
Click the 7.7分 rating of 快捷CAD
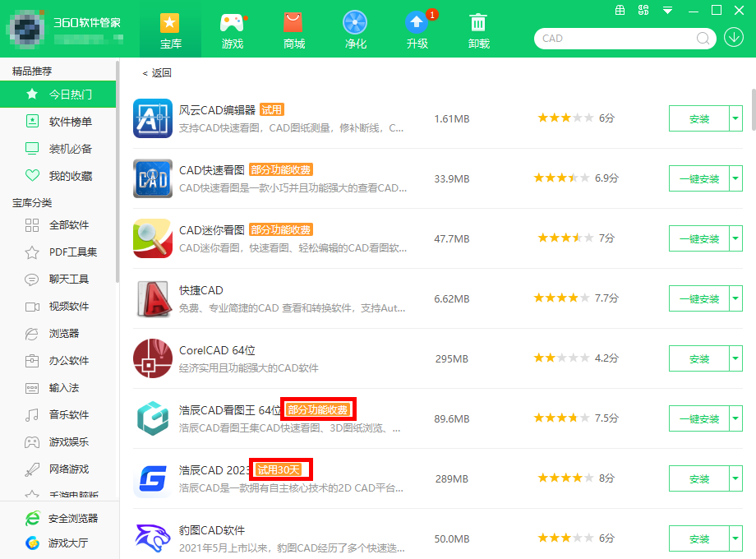point(606,298)
